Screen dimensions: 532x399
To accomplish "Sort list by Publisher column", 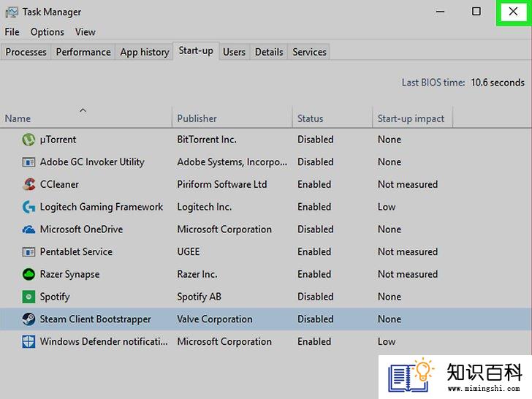I will coord(197,118).
